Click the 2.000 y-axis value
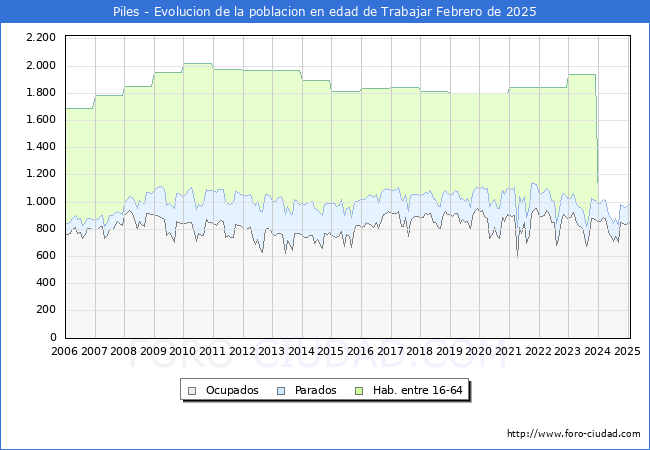 click(41, 65)
